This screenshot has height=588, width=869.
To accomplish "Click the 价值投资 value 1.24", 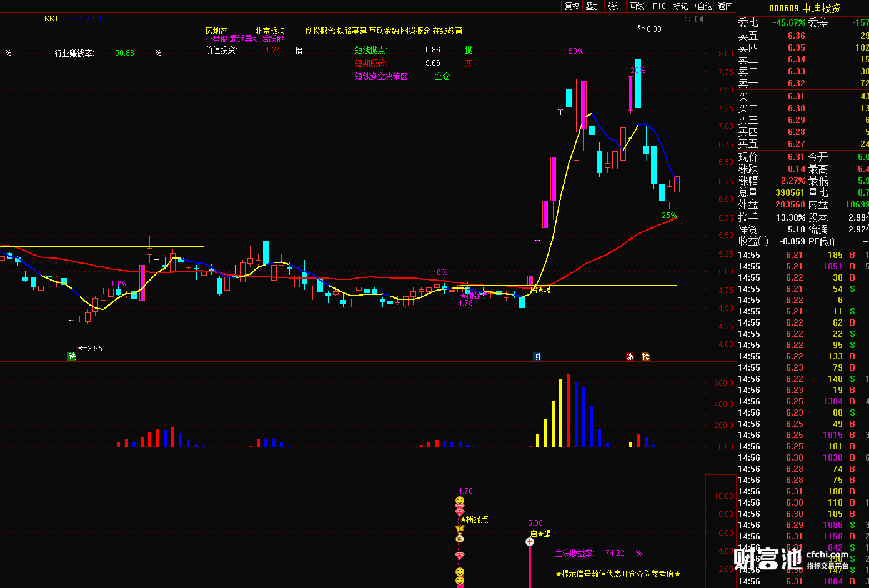I will point(273,50).
